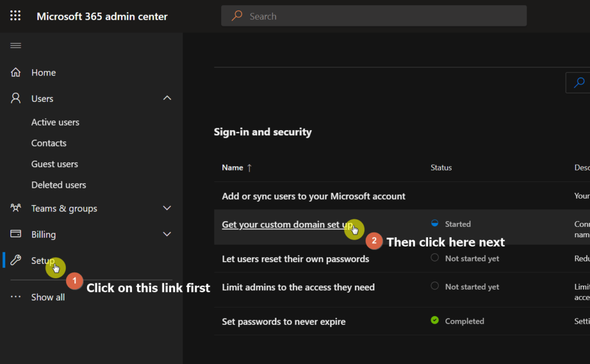Focus the top Search input field
The image size is (590, 364).
coord(374,16)
